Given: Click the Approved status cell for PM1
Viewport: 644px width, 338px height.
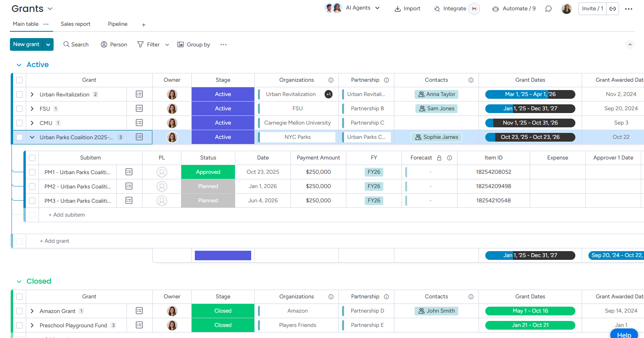Looking at the screenshot, I should [208, 172].
